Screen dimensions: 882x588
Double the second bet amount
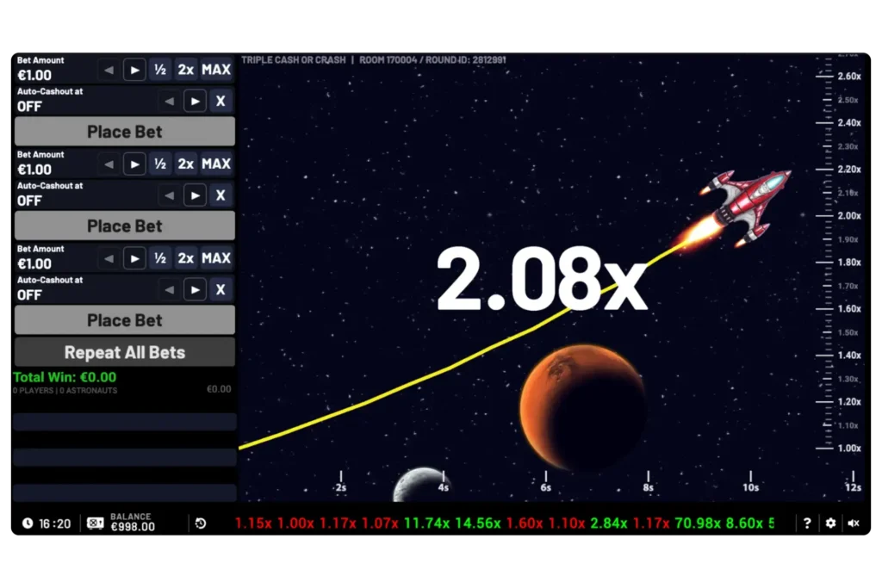[x=185, y=164]
